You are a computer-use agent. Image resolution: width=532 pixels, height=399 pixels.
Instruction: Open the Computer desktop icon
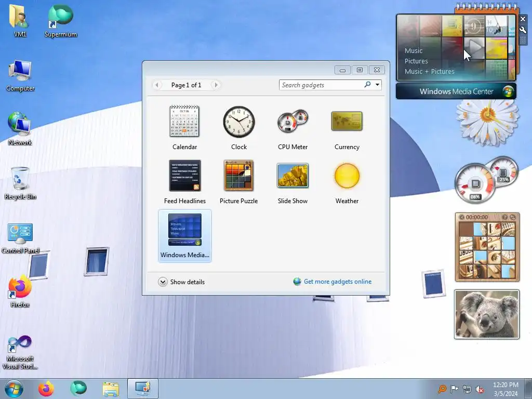tap(20, 75)
